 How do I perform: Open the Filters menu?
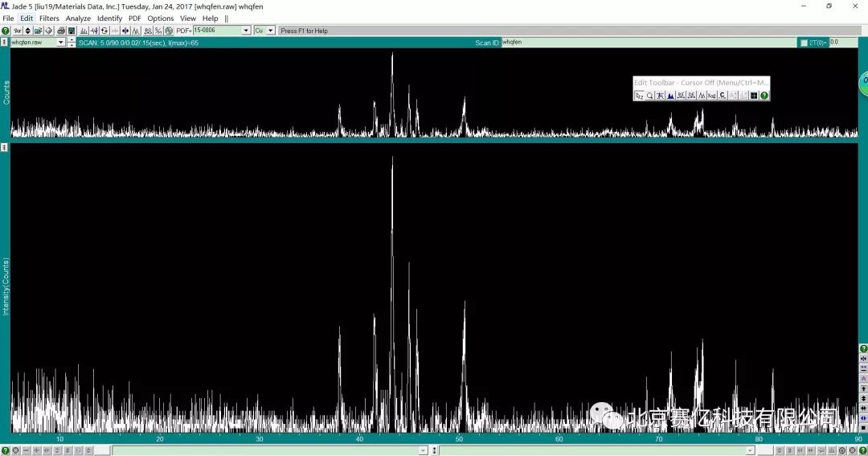coord(49,18)
